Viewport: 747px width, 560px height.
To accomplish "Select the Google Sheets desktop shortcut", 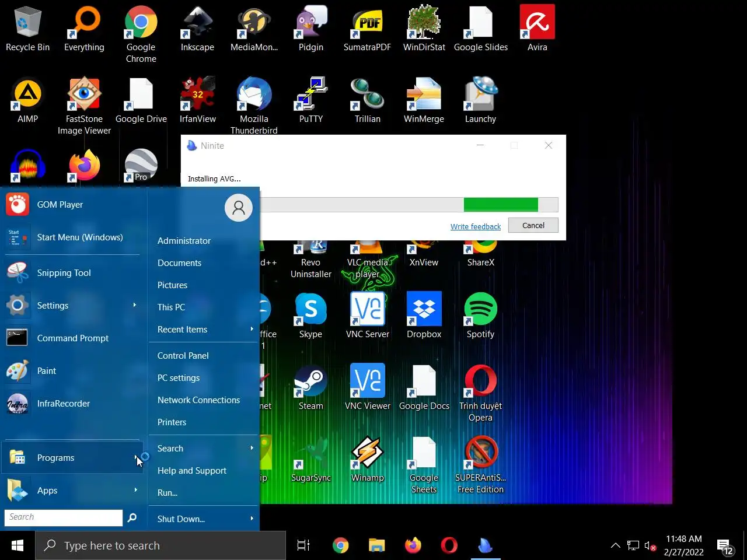I will click(424, 465).
